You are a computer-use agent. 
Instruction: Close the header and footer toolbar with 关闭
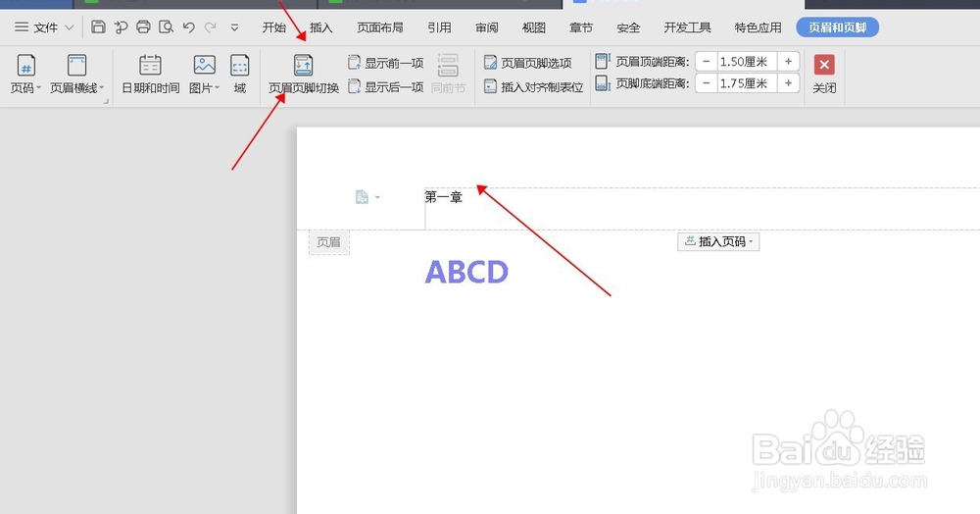point(824,74)
